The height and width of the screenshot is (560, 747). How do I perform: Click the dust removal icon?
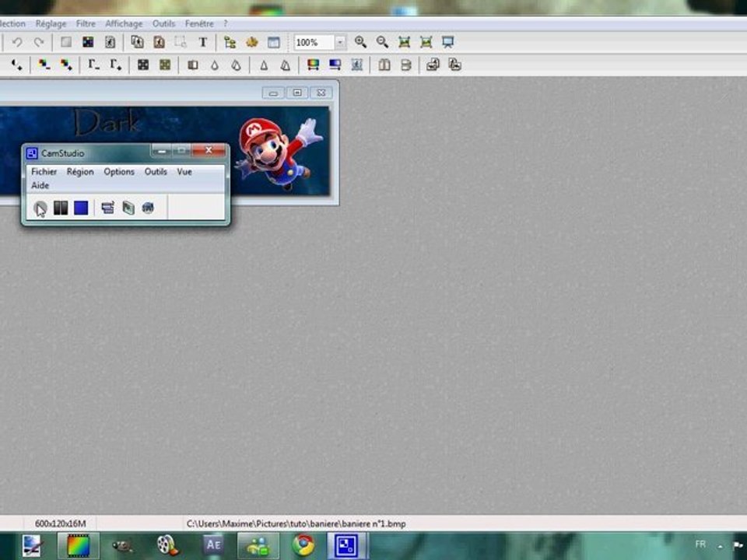click(x=192, y=65)
